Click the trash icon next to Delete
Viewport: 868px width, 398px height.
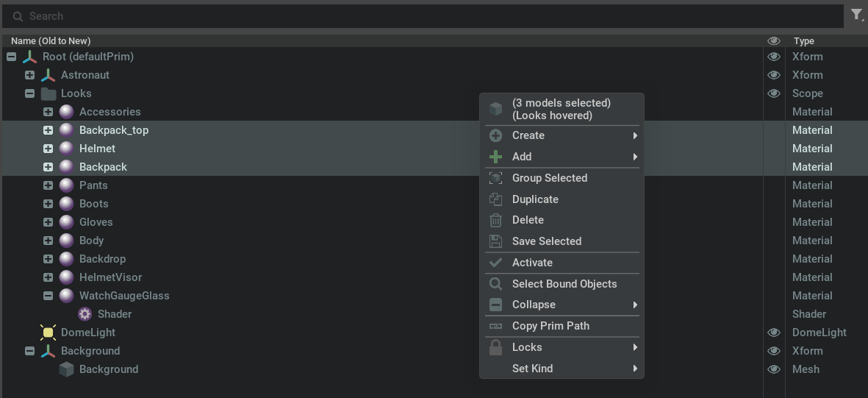pyautogui.click(x=496, y=220)
